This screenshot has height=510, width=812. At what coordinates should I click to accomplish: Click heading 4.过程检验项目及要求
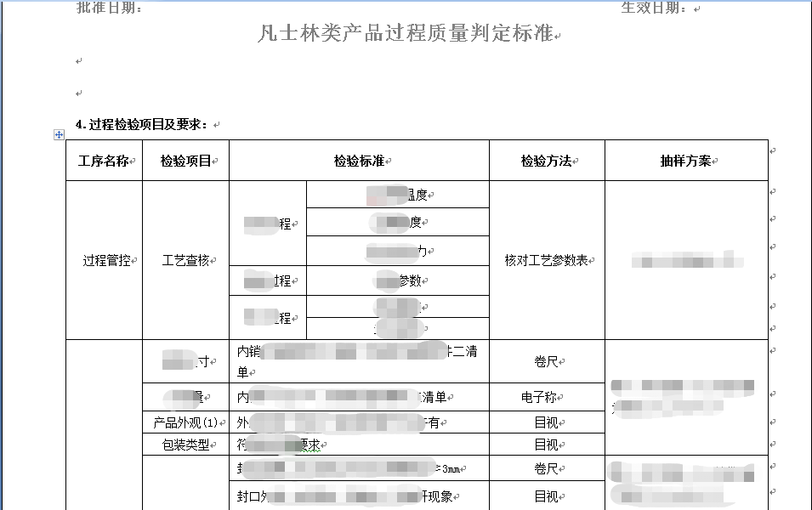point(141,124)
